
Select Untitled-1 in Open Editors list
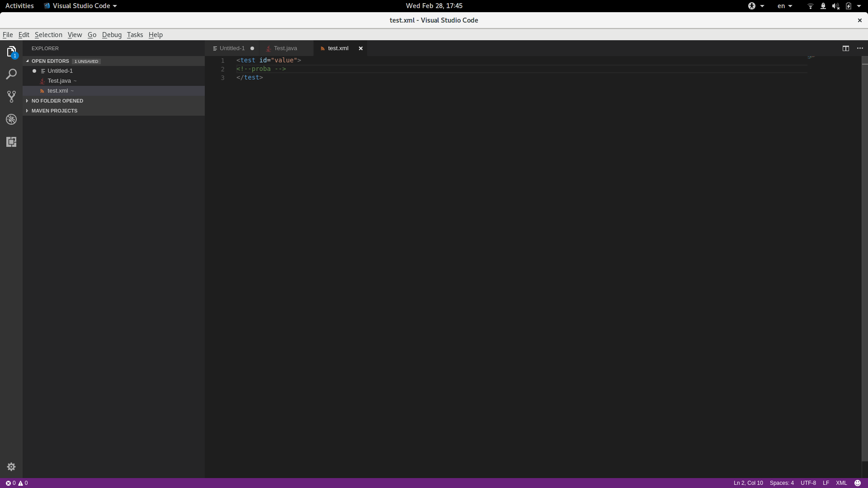(113, 71)
